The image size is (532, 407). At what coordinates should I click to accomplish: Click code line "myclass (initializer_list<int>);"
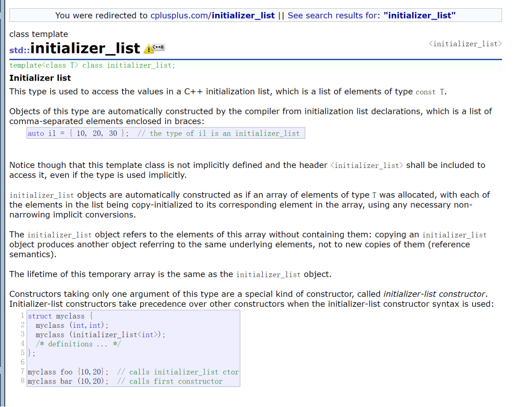coord(100,335)
